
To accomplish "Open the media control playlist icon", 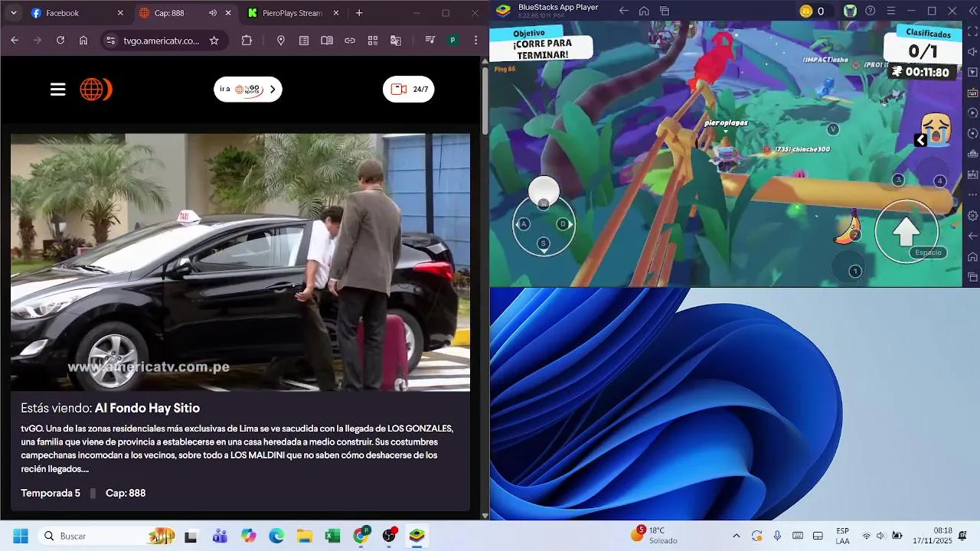I will point(430,41).
